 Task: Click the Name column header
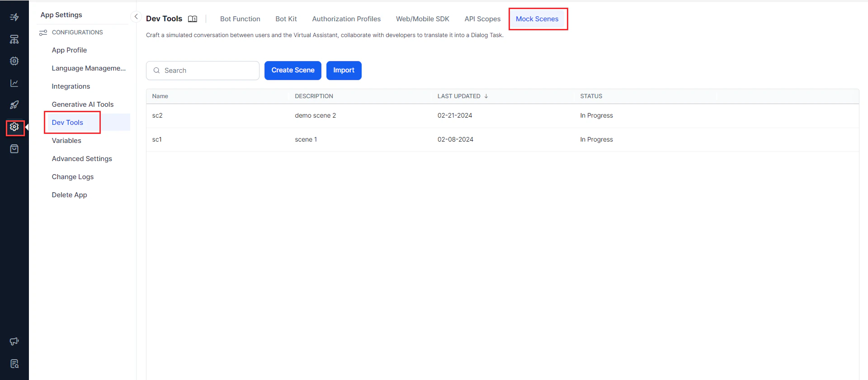(x=160, y=96)
